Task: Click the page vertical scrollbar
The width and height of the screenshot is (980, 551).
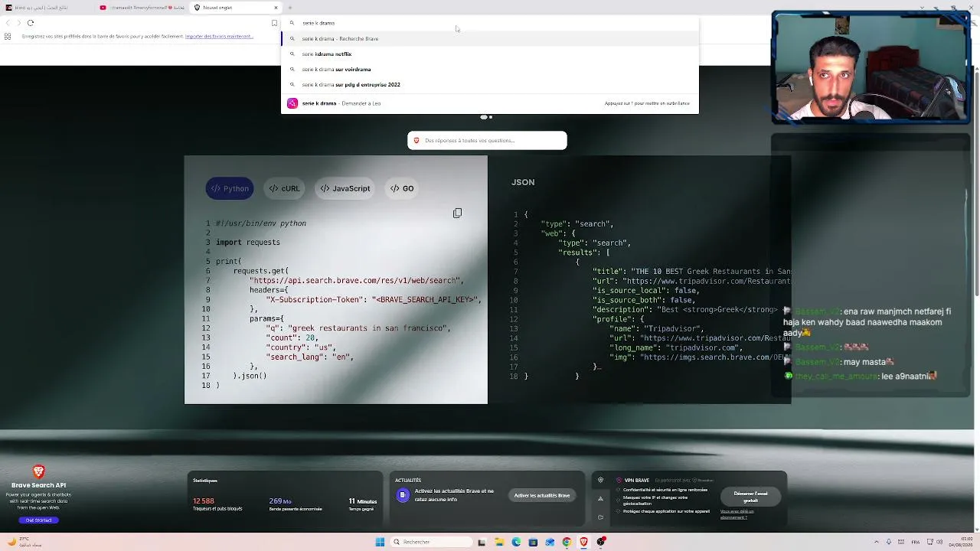Action: (x=976, y=184)
